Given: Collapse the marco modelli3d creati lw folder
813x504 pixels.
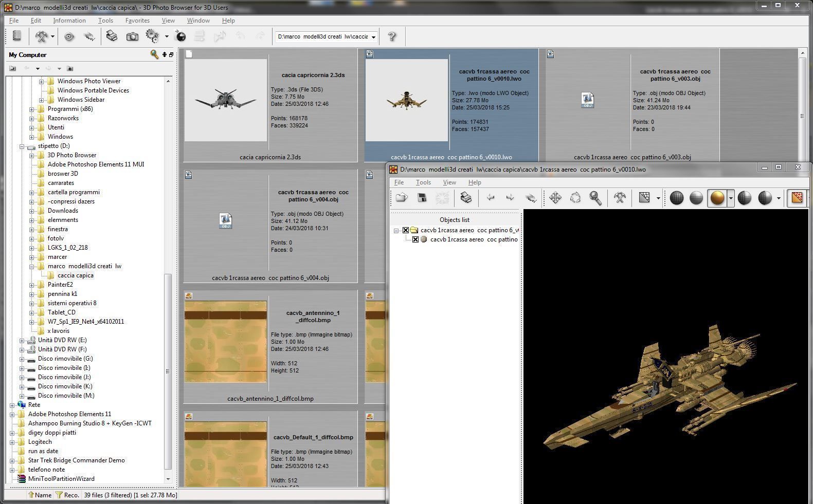Looking at the screenshot, I should coord(32,267).
